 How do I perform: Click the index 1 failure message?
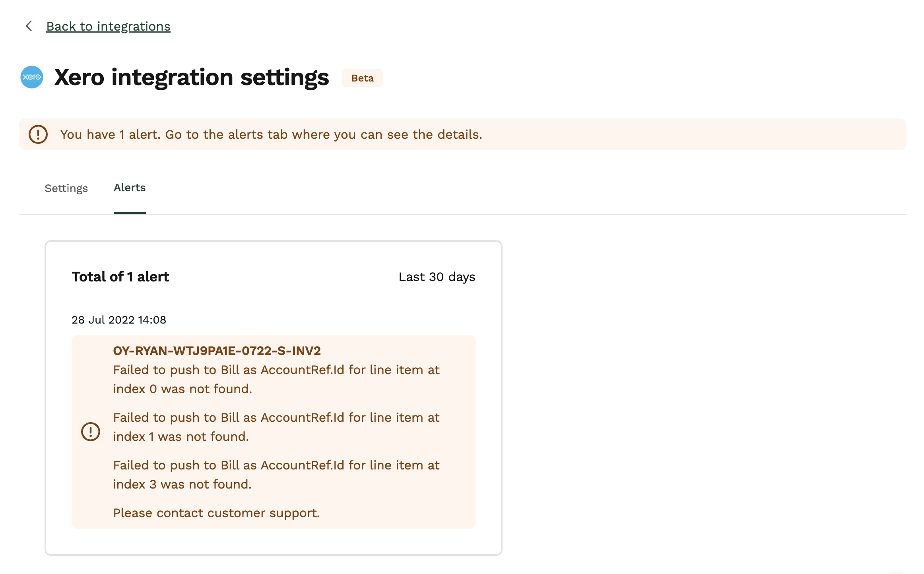[276, 427]
